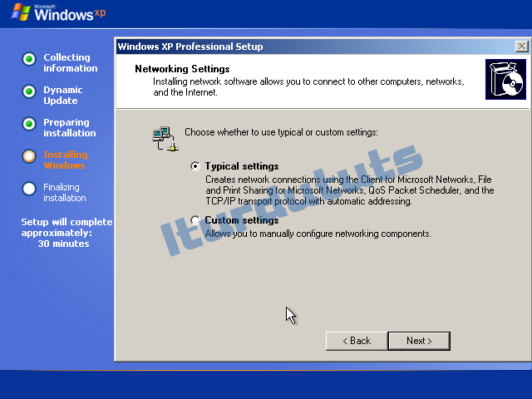Click the "Preparing installation" step label

point(70,127)
